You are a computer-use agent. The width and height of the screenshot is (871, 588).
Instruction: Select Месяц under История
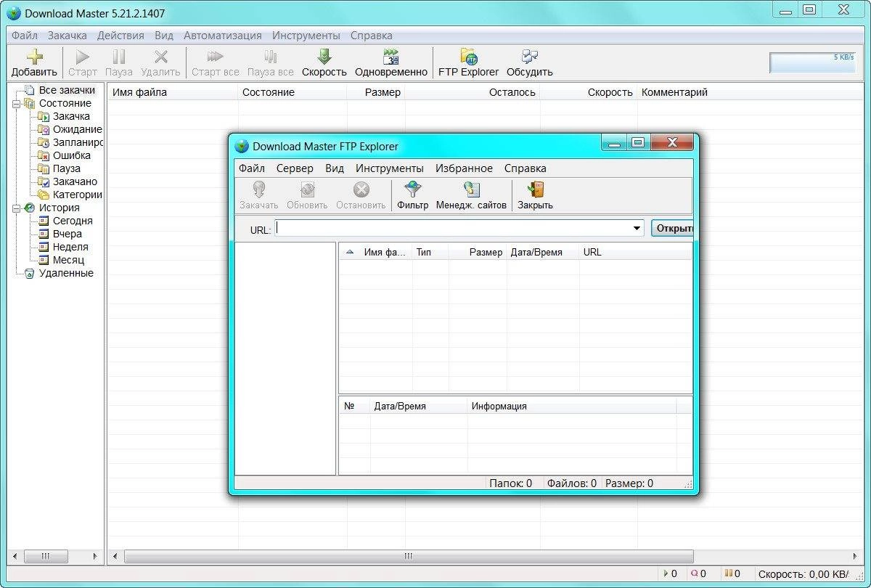(x=68, y=260)
